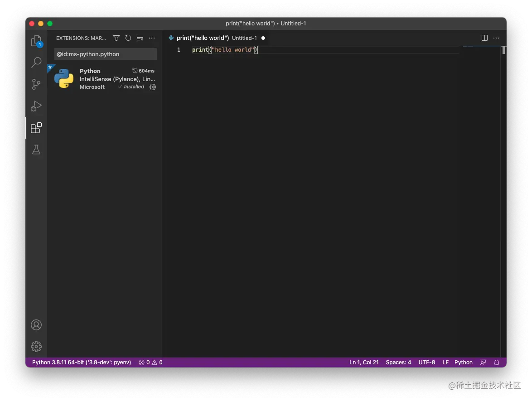Refresh the extensions list
The image size is (532, 401).
128,38
